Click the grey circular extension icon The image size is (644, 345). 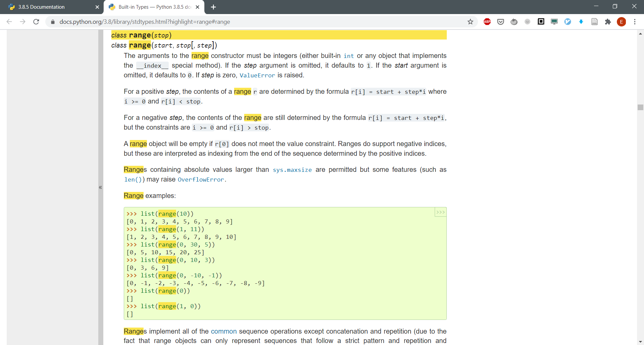coord(527,22)
